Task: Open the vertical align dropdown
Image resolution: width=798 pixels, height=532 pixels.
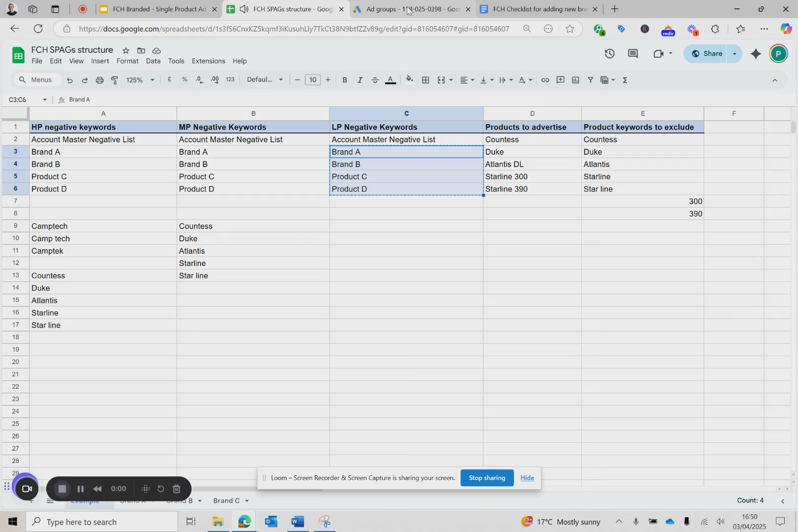Action: pos(487,80)
